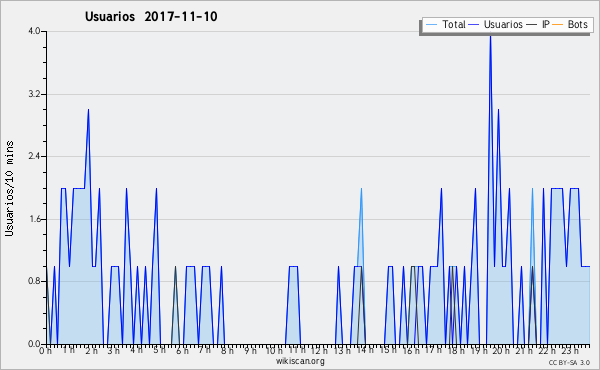Click the 9 h axis label

[251, 350]
